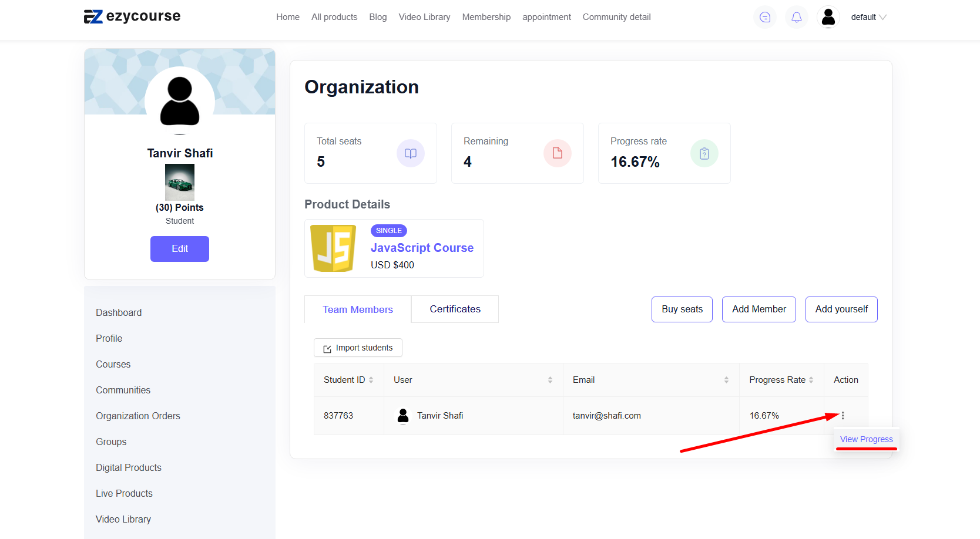This screenshot has height=539, width=980.
Task: Expand the default account dropdown
Action: click(x=868, y=17)
